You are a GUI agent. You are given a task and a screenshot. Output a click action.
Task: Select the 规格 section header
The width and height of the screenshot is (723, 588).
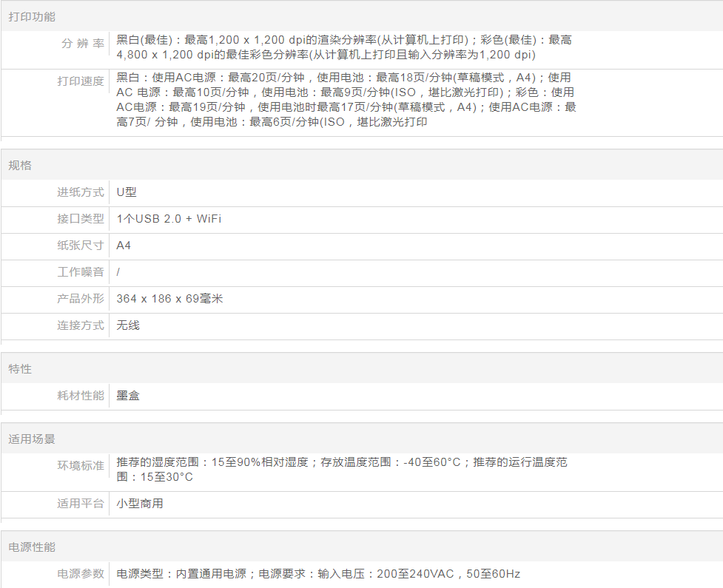point(20,165)
